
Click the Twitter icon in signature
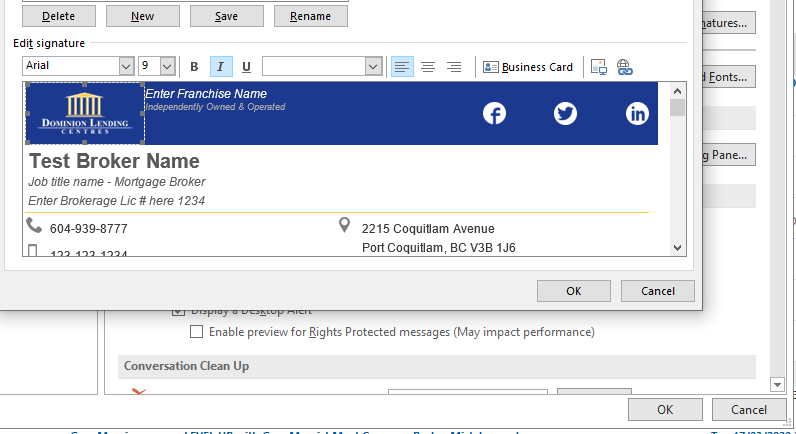pos(565,113)
